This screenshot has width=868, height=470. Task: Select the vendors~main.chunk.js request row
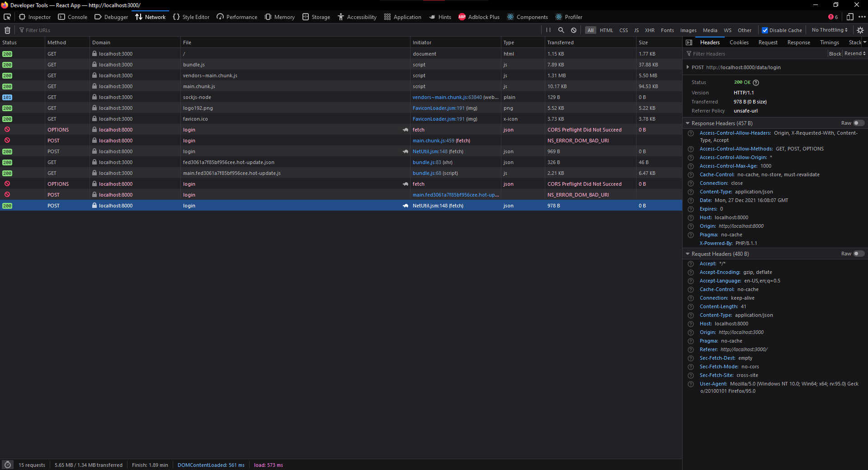pos(341,75)
